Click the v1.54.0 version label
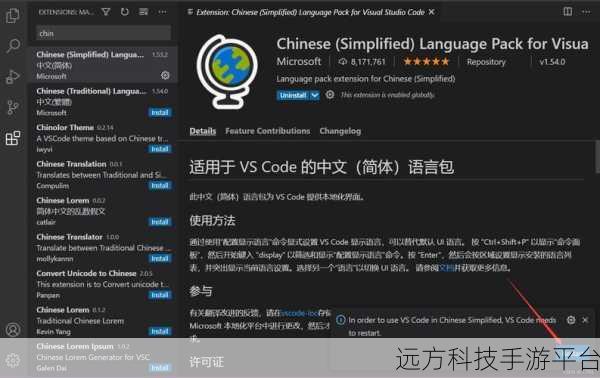This screenshot has height=378, width=600. tap(552, 62)
